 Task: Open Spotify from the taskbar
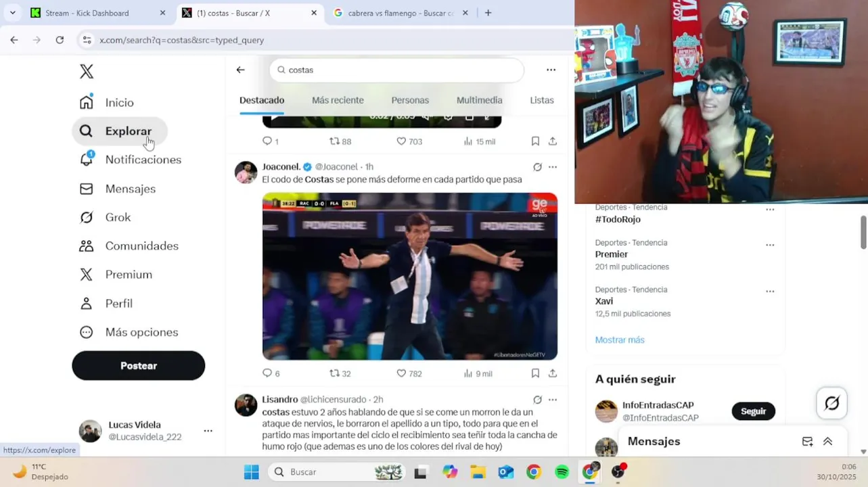click(x=562, y=472)
